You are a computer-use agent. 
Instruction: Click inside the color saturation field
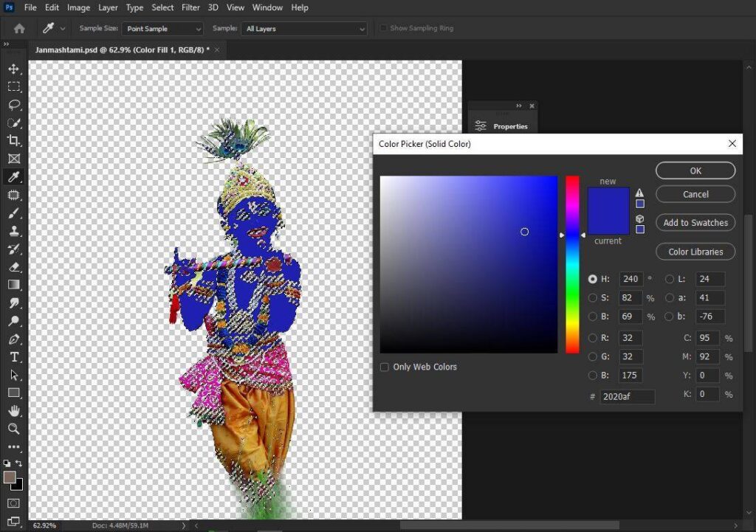(469, 265)
